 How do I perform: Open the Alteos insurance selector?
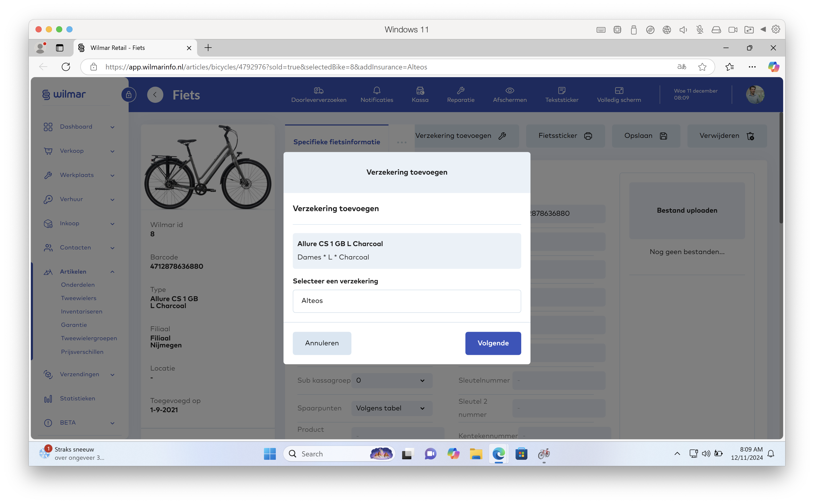[406, 301]
